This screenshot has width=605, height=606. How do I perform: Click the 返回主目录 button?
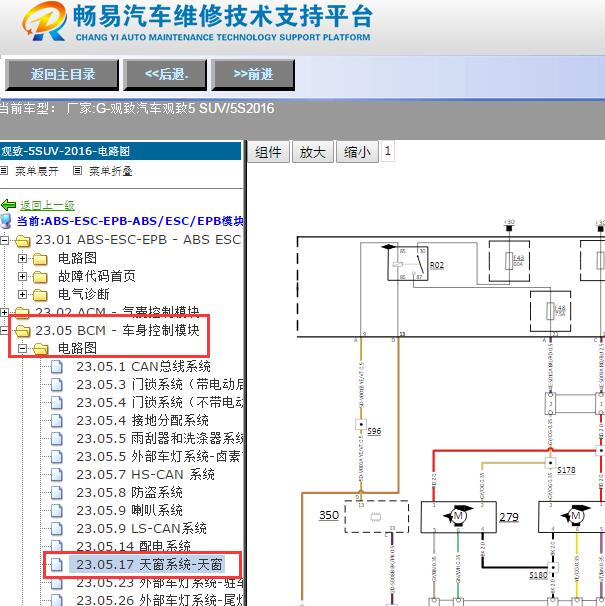tap(62, 74)
